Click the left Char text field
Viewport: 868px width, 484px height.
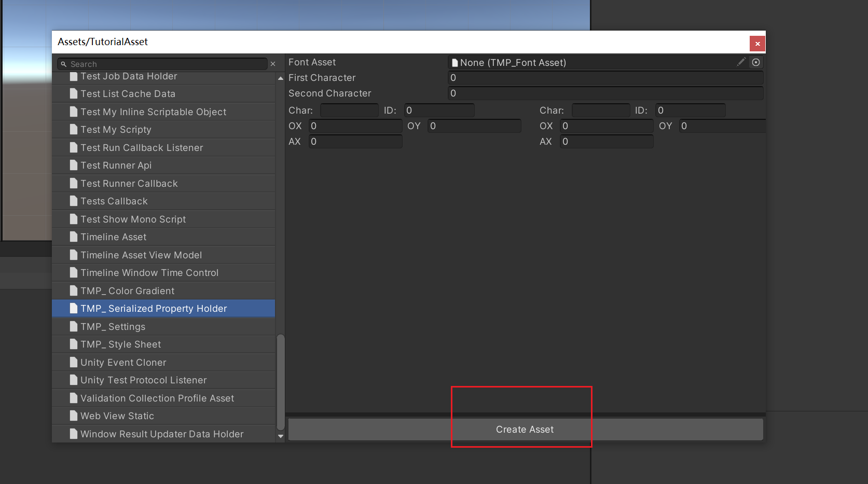point(350,110)
